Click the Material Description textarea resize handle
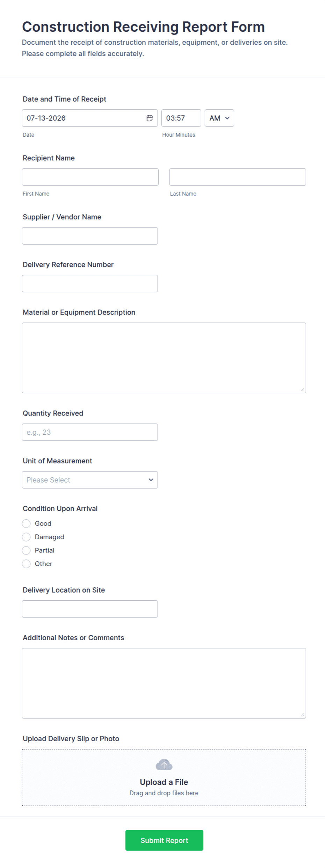Viewport: 325px width, 868px height. click(x=302, y=389)
